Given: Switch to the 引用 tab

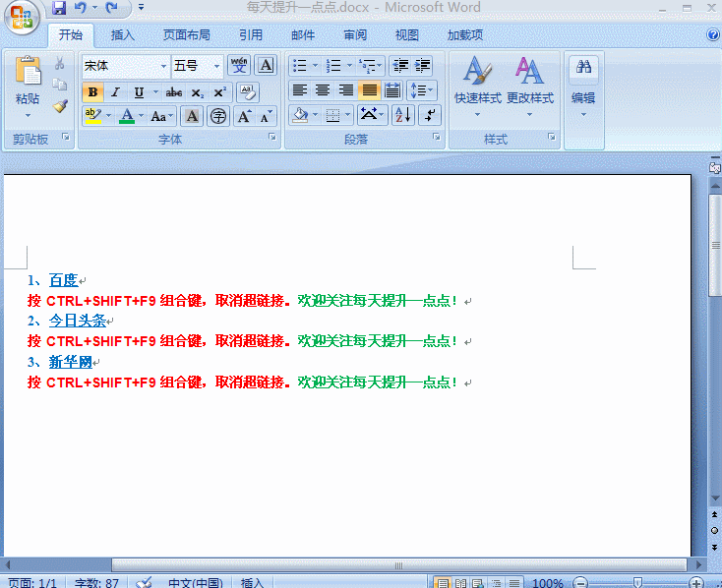Looking at the screenshot, I should click(x=251, y=35).
